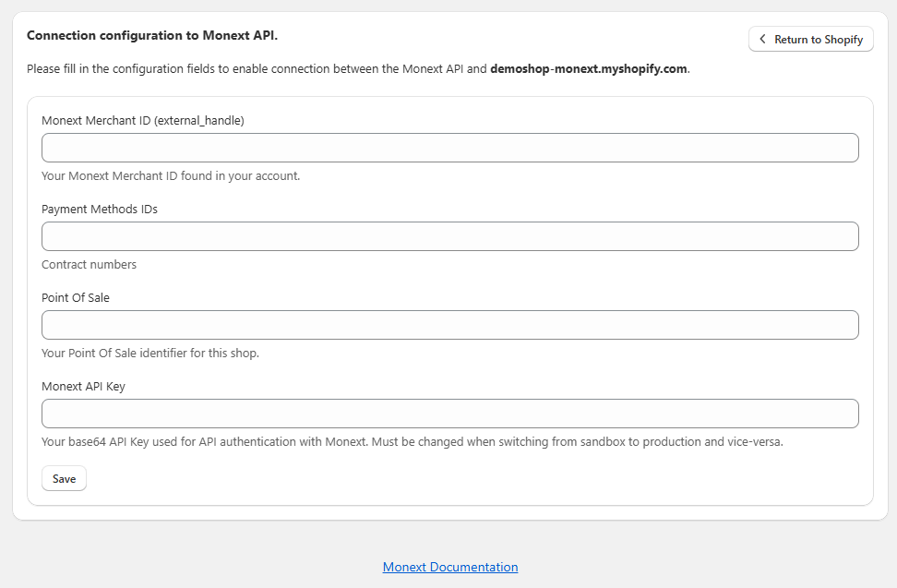The width and height of the screenshot is (897, 588).
Task: Click into the Payment Methods IDs field
Action: [449, 236]
